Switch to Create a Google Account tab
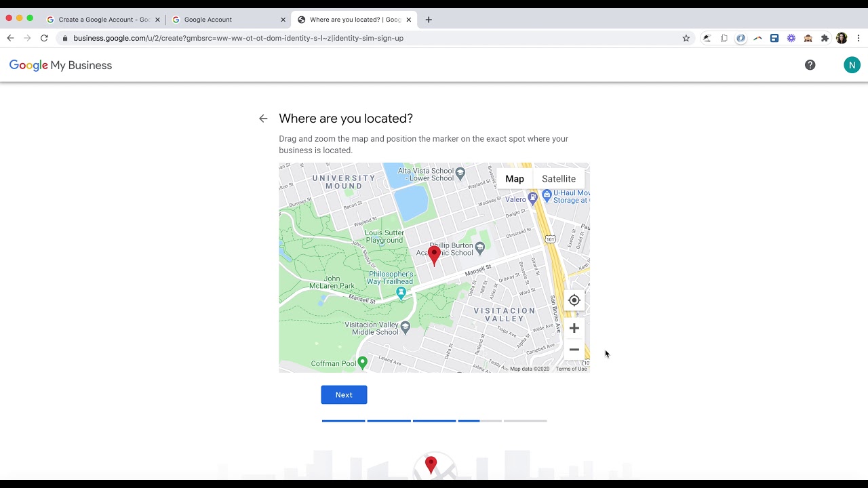The height and width of the screenshot is (488, 868). point(104,20)
